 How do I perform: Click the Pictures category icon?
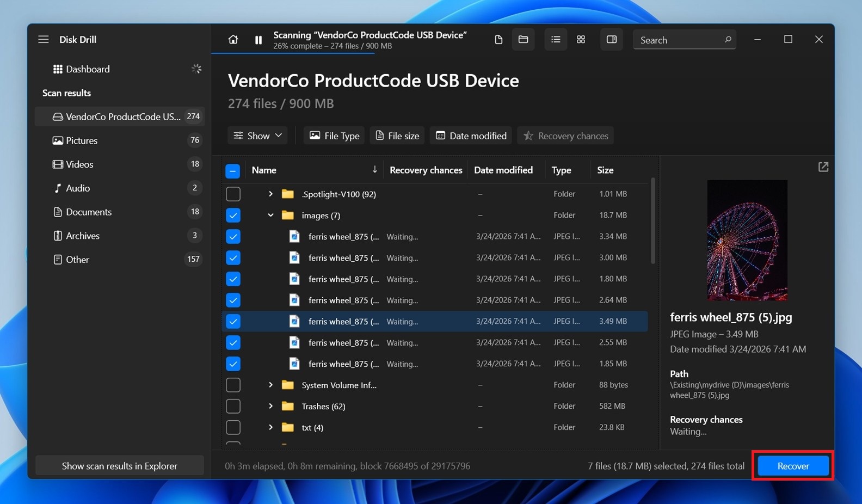click(58, 140)
